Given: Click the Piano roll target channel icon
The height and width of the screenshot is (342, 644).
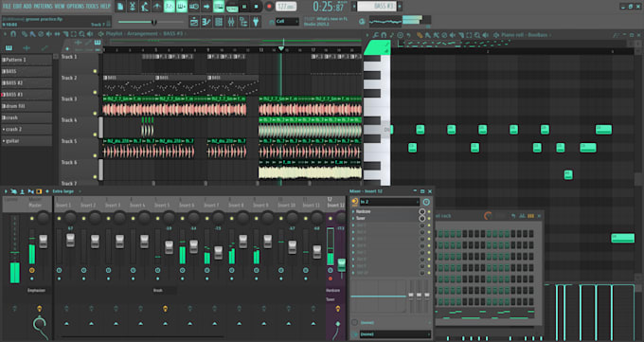Looking at the screenshot, I should pyautogui.click(x=496, y=35).
